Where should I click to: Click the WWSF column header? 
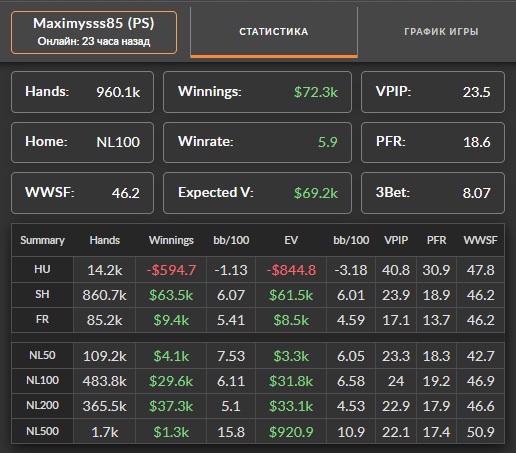point(480,240)
